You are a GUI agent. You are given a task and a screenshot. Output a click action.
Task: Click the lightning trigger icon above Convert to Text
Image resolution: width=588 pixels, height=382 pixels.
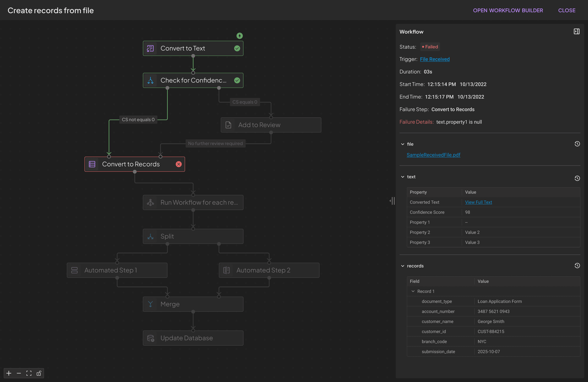point(239,36)
